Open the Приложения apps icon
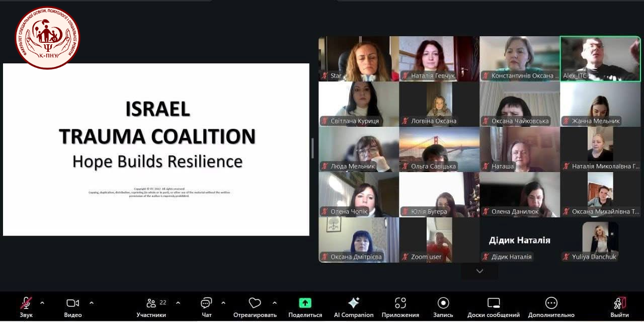644x322 pixels. [400, 303]
